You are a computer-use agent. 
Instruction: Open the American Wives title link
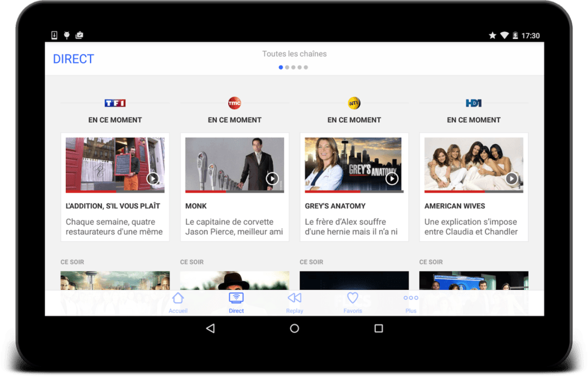[x=455, y=206]
